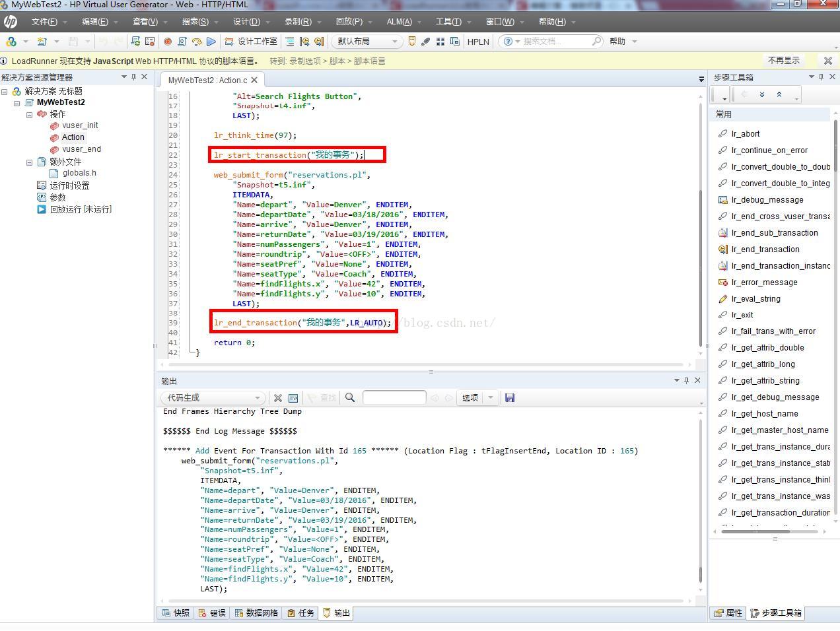
Task: Open the 编辑(E) menu
Action: (x=95, y=22)
